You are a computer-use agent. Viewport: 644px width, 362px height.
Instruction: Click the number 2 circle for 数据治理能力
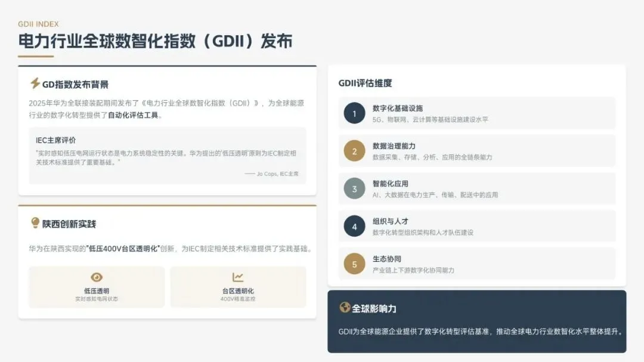click(354, 151)
